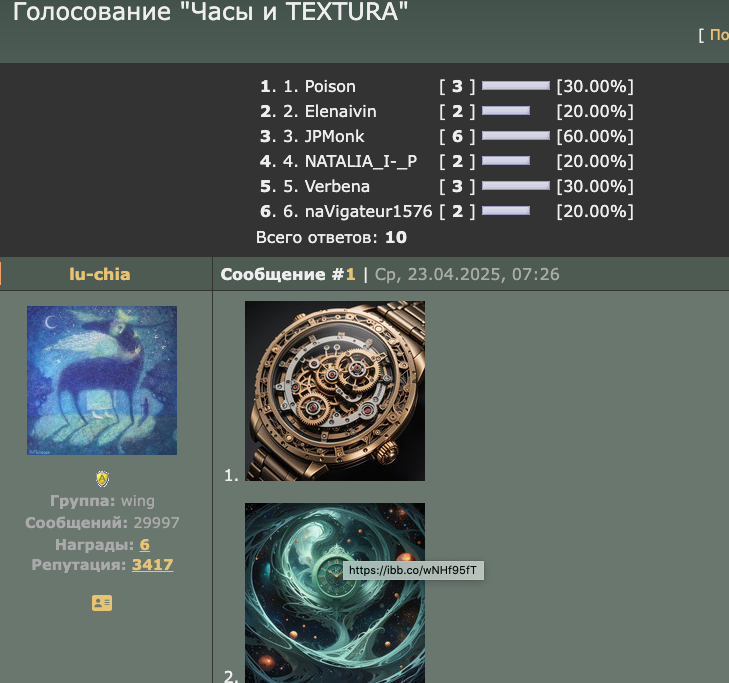Image resolution: width=729 pixels, height=683 pixels.
Task: Click the Poison poll result bar
Action: click(516, 86)
